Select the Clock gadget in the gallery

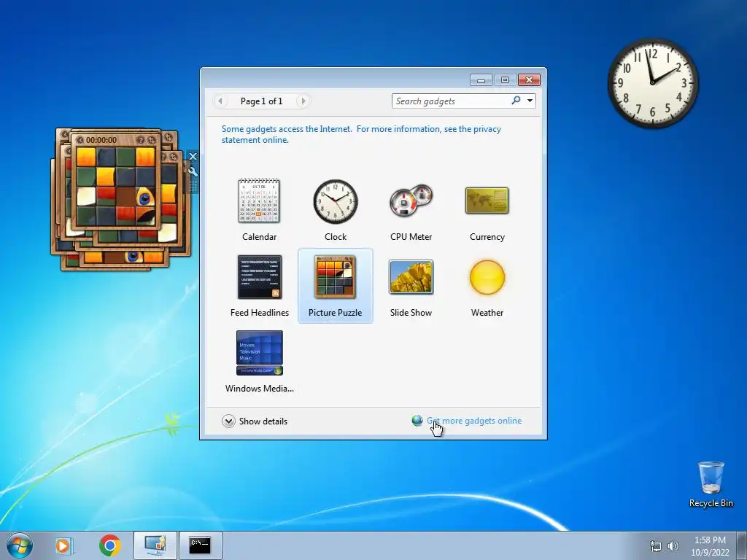(336, 201)
